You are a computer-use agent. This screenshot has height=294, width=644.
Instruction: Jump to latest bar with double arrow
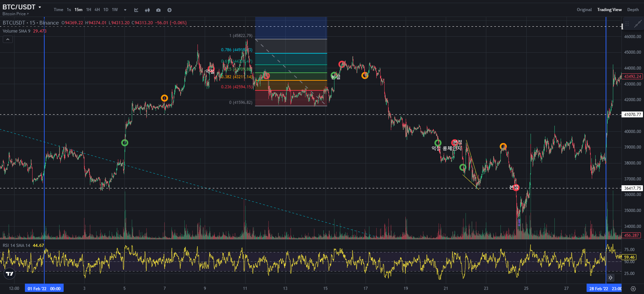click(611, 278)
